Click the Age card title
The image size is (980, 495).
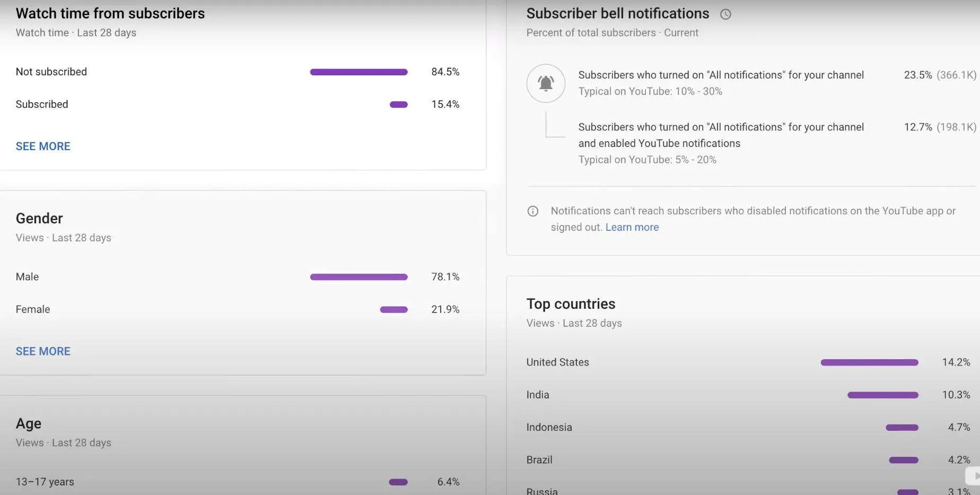(x=29, y=424)
